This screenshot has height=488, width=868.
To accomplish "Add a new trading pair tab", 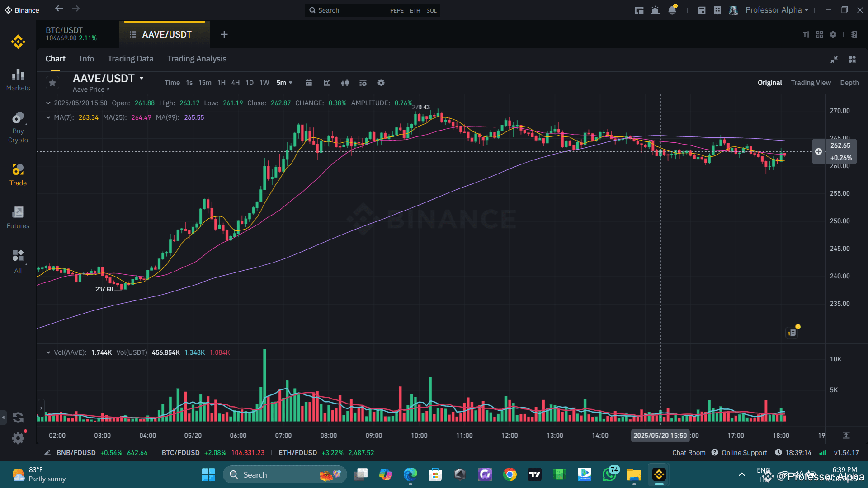I will click(x=224, y=34).
